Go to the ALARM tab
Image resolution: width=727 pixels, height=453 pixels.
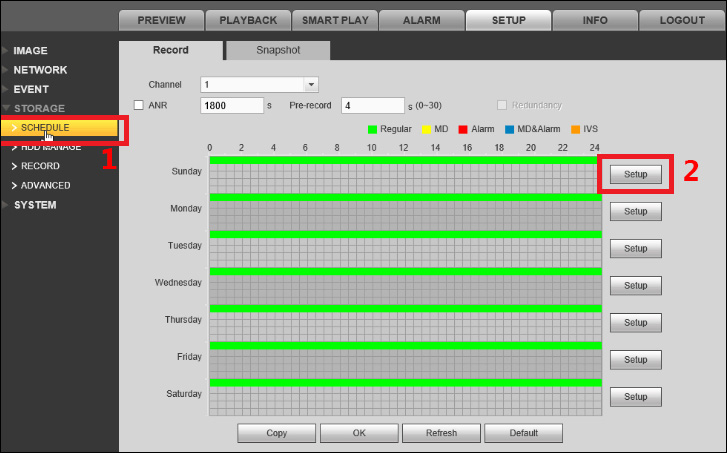(x=421, y=20)
